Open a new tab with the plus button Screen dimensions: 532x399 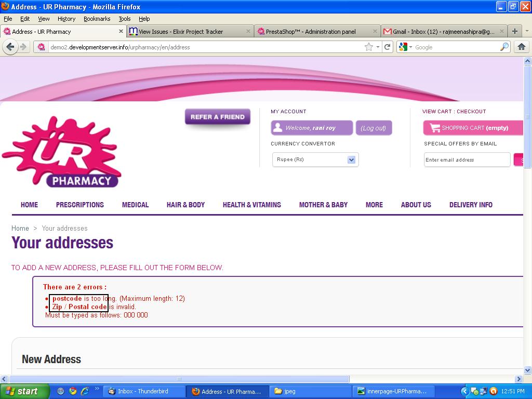coord(514,31)
